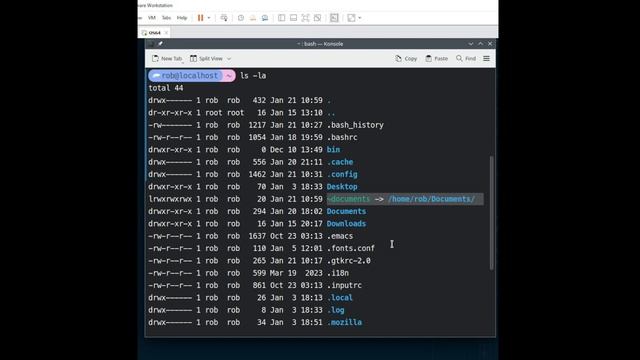Image resolution: width=640 pixels, height=360 pixels.
Task: Click the Downloads directory name
Action: [346, 224]
